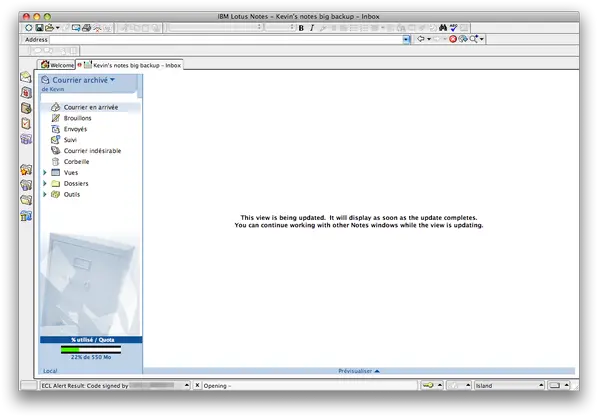Click the '22% de 550 Mo' text
Image resolution: width=597 pixels, height=416 pixels.
(91, 357)
